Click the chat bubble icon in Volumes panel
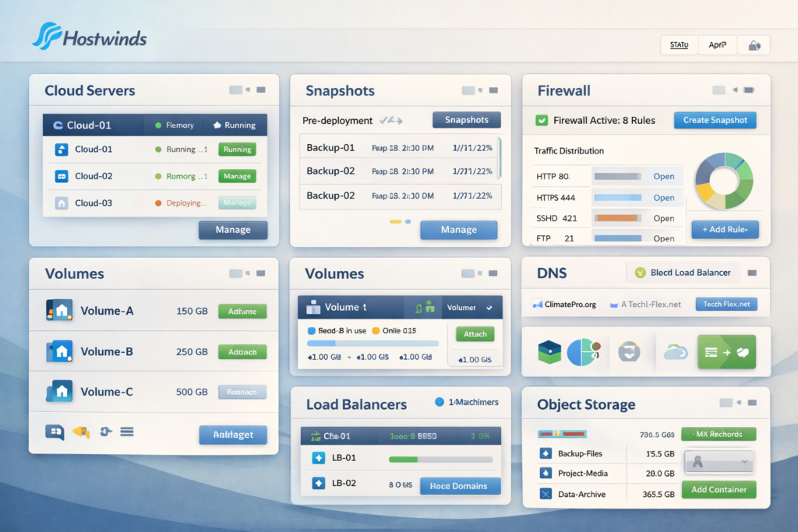Screen dimensions: 798x532 point(54,430)
